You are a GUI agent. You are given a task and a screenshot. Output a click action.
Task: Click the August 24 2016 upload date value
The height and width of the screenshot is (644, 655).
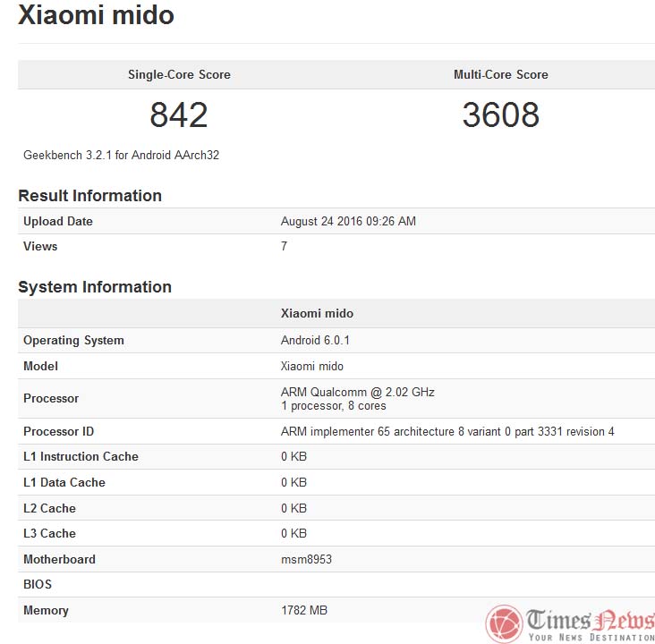click(348, 221)
